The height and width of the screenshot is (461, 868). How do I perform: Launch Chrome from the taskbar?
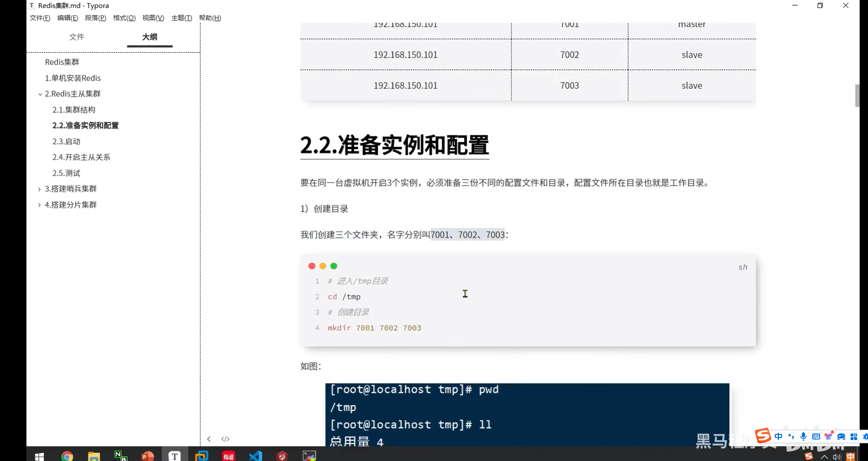(67, 455)
